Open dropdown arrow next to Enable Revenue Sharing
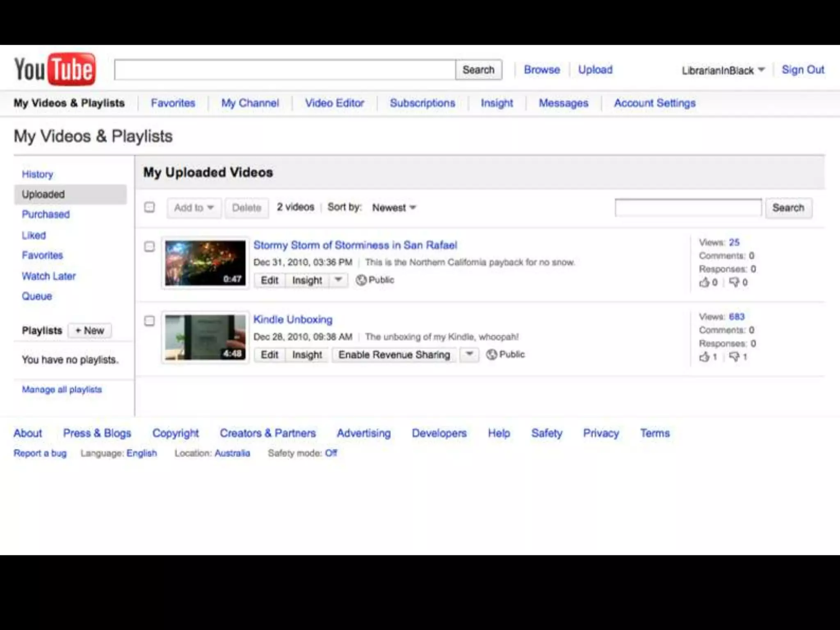 (470, 354)
